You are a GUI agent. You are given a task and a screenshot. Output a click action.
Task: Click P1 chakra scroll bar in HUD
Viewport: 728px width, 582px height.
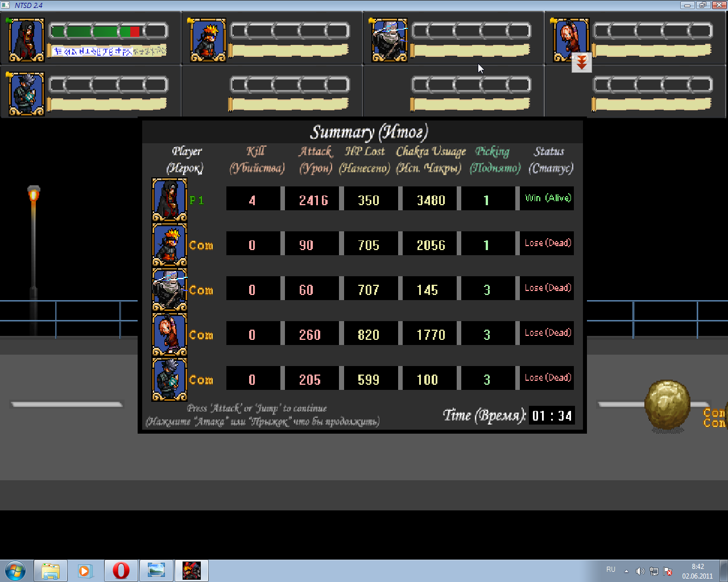[107, 51]
